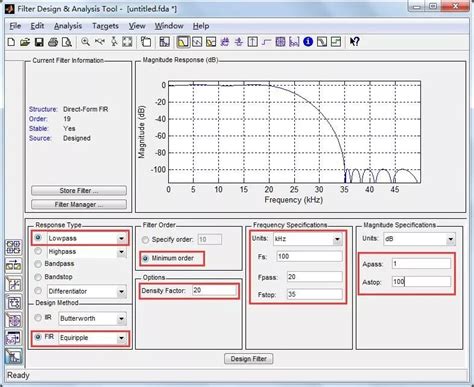Select the Highpass response type radio button
The image size is (474, 387).
tap(38, 251)
